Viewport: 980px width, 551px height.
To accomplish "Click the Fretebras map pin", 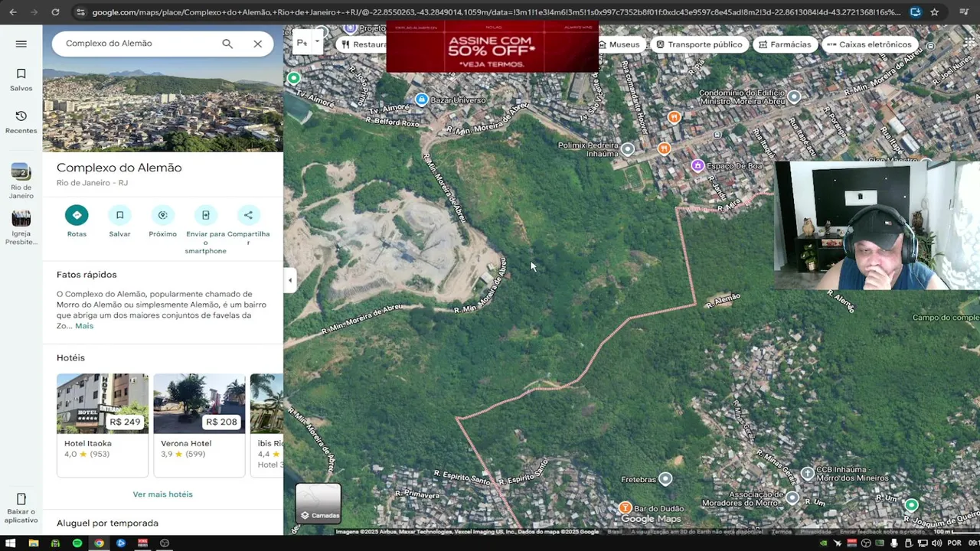I will pyautogui.click(x=665, y=479).
